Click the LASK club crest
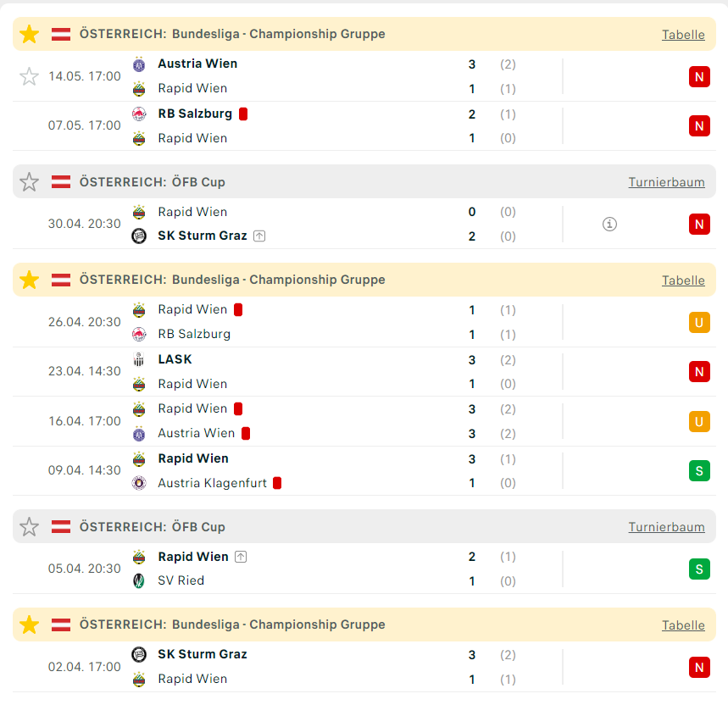The height and width of the screenshot is (705, 728). pos(139,359)
